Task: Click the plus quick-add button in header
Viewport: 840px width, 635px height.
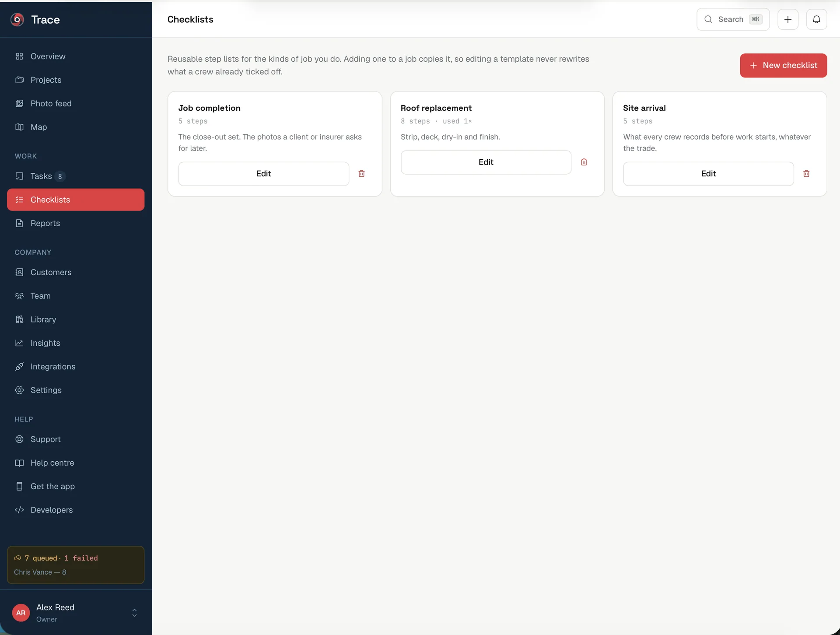Action: click(787, 19)
